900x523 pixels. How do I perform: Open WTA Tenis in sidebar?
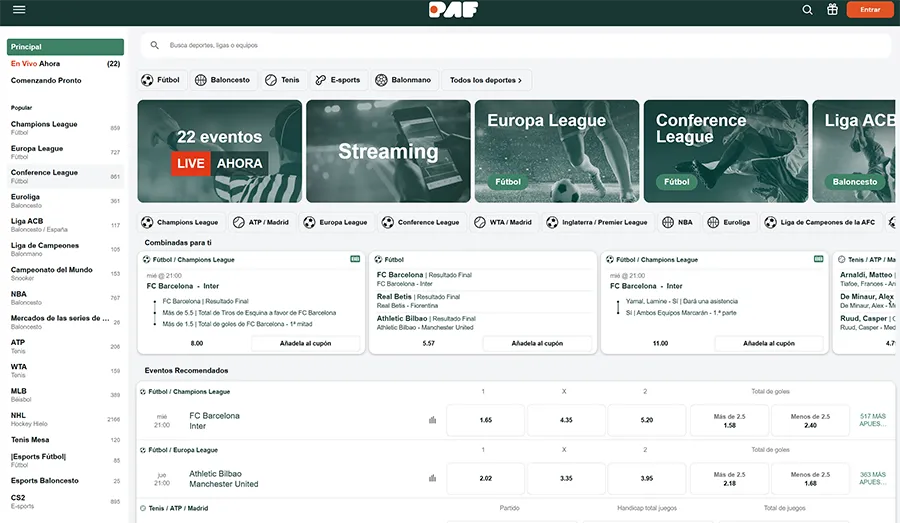[x=65, y=370]
